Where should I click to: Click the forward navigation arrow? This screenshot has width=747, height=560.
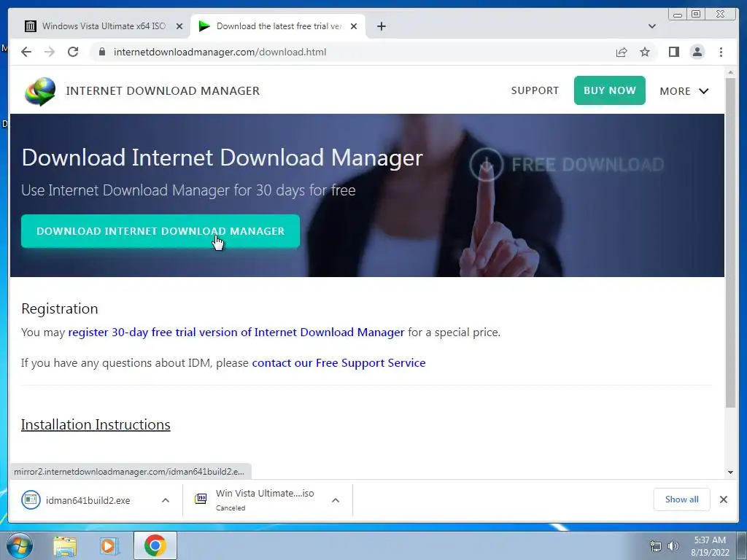click(50, 52)
